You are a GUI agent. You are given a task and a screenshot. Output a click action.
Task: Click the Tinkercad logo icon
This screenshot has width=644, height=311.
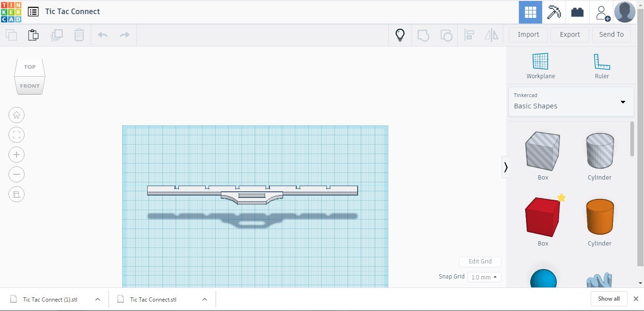[x=11, y=12]
